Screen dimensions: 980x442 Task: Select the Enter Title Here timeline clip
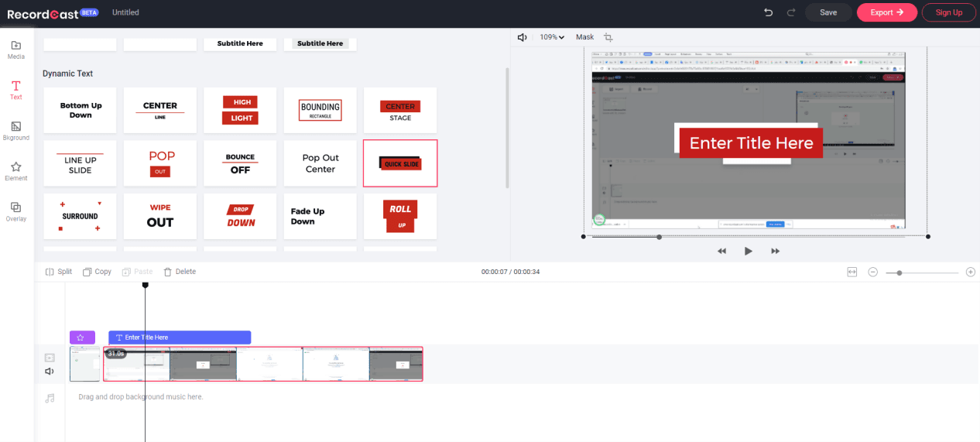click(180, 337)
